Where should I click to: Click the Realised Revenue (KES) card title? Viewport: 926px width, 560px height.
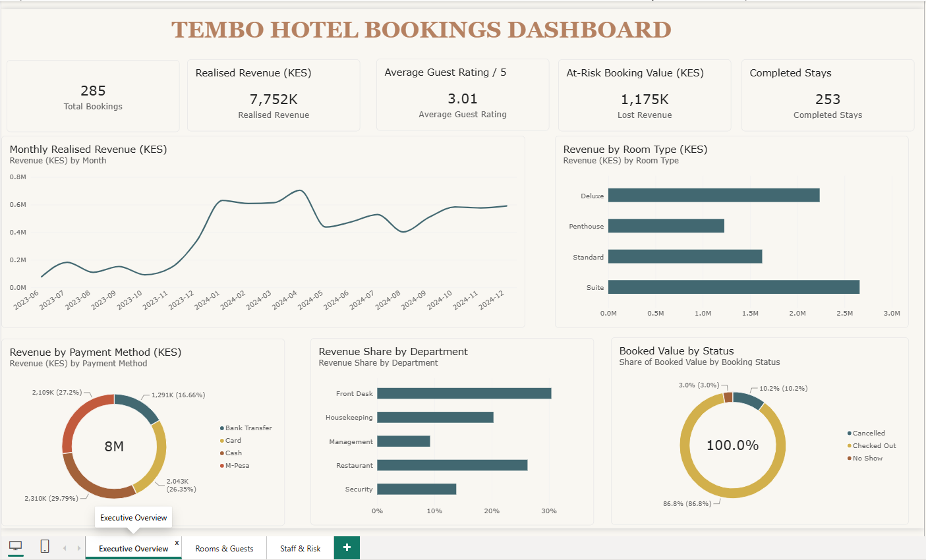pos(253,73)
